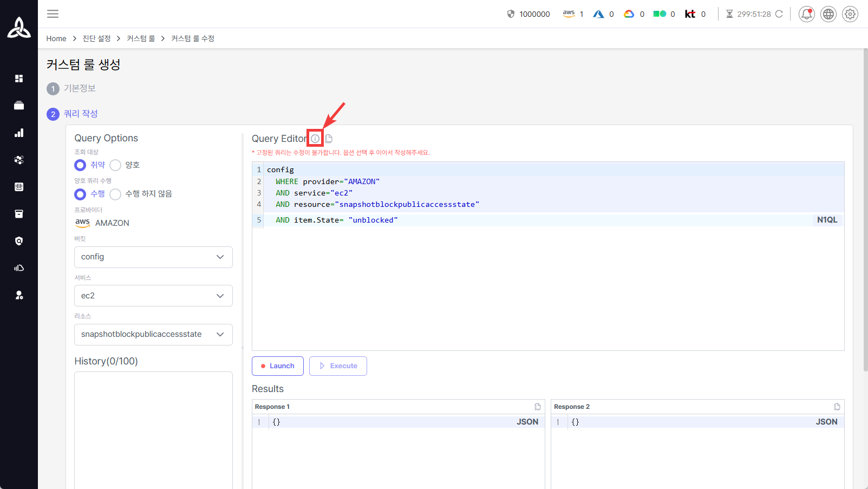Open the ec2 service dropdown
Image resolution: width=868 pixels, height=489 pixels.
(x=153, y=296)
